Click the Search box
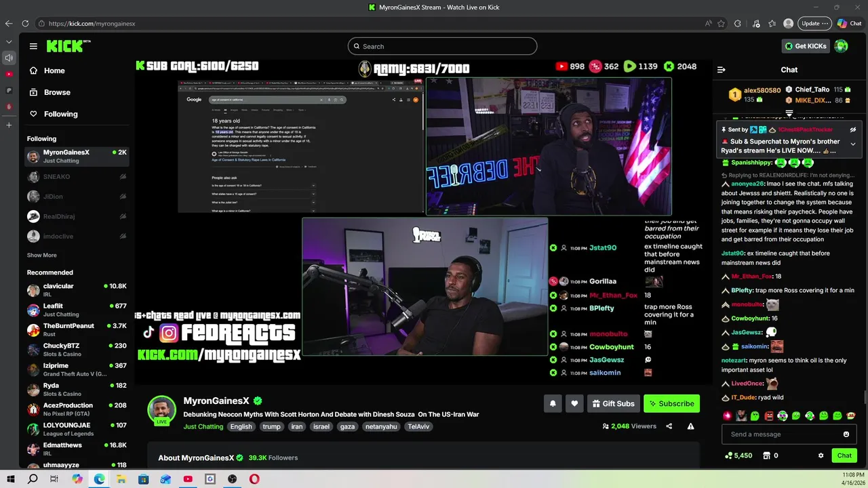Viewport: 868px width, 488px height. tap(442, 46)
